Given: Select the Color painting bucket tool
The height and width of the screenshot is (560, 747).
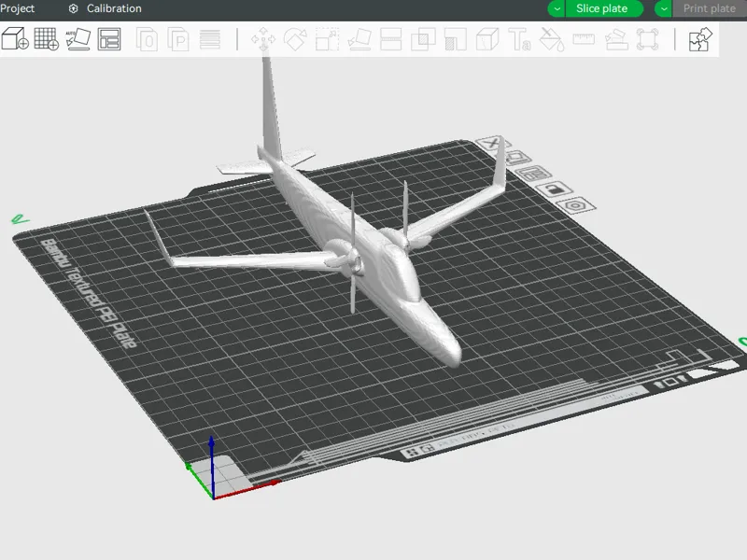Looking at the screenshot, I should [552, 39].
